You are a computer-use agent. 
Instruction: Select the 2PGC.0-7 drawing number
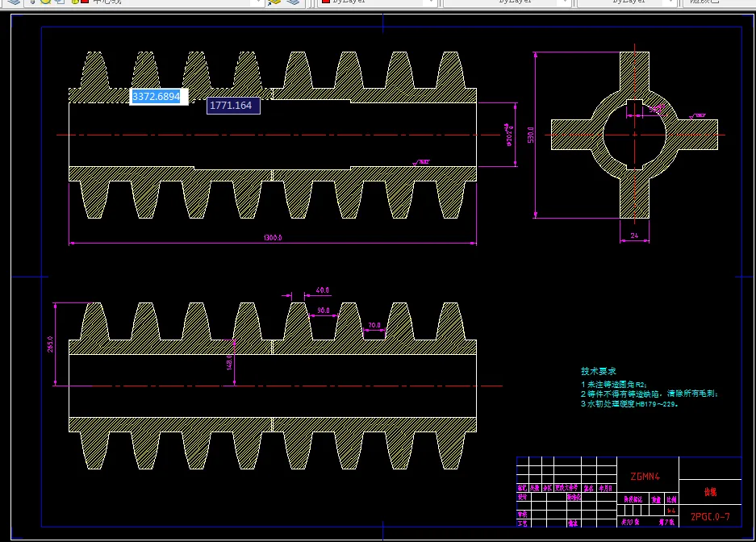click(710, 517)
